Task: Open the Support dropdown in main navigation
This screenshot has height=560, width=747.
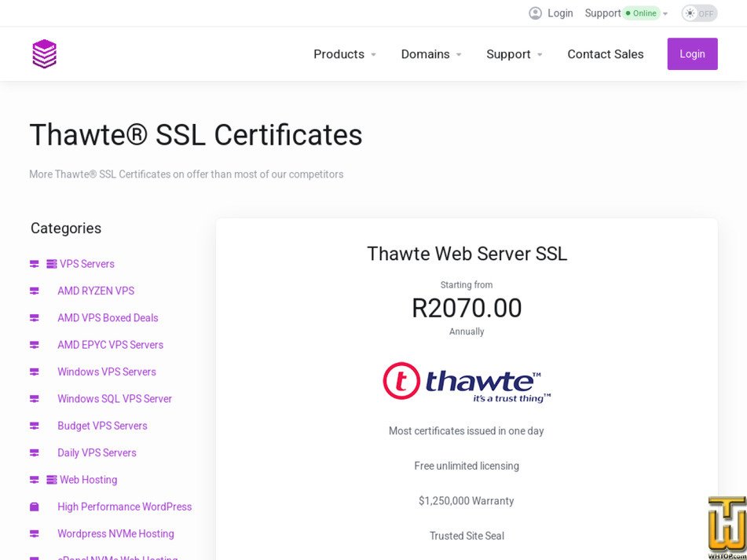Action: point(514,54)
